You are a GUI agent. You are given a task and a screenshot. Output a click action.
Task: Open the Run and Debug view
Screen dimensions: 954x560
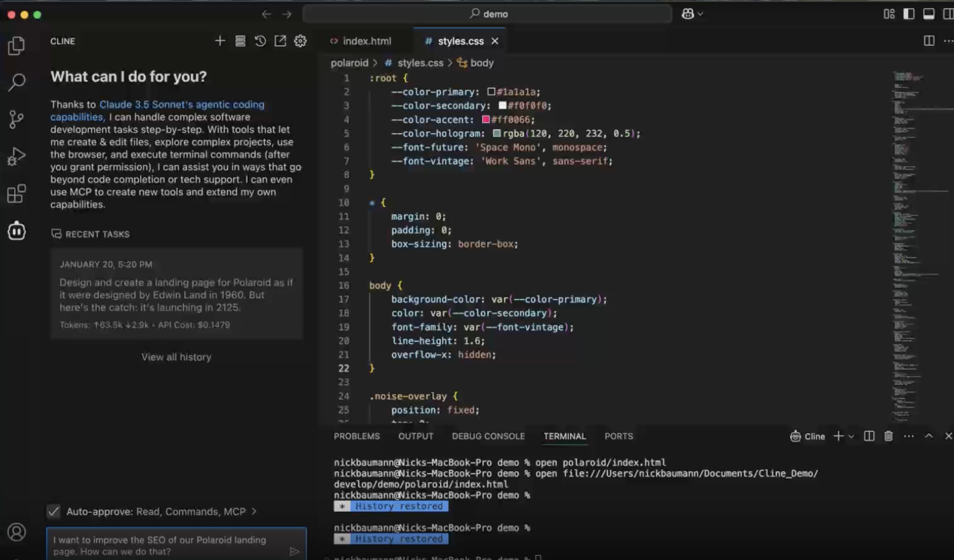16,156
